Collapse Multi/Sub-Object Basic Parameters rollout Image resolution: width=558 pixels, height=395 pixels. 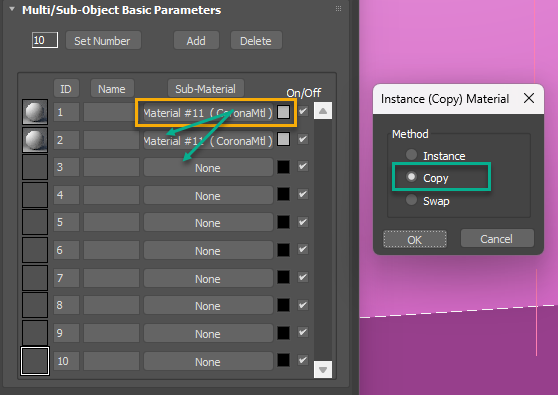click(12, 9)
